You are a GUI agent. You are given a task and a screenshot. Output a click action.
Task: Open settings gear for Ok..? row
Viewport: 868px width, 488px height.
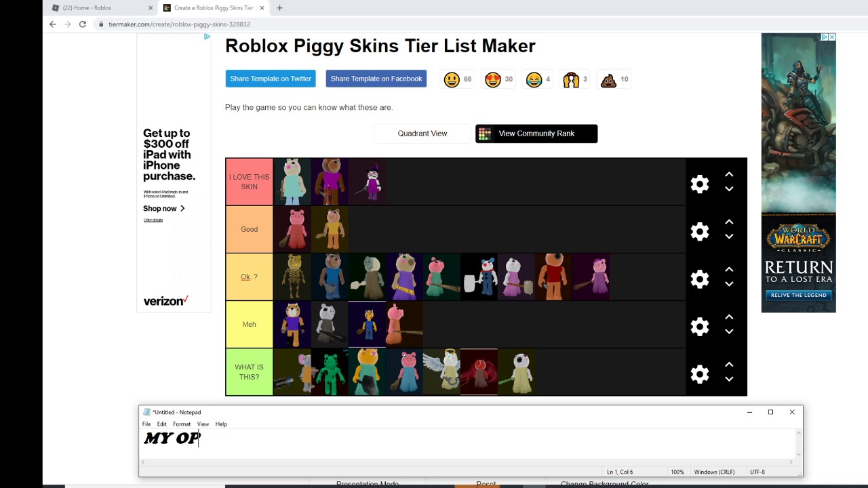point(699,279)
